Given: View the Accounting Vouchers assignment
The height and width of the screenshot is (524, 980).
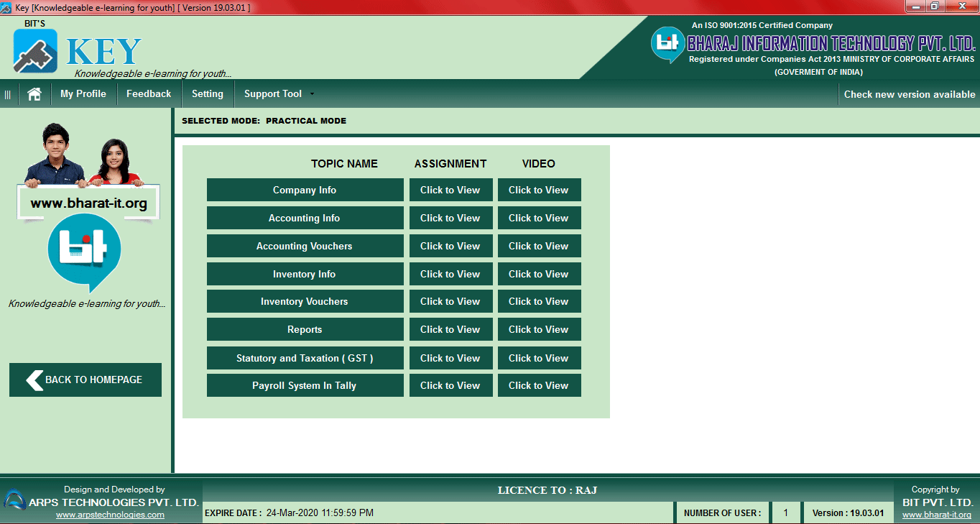Looking at the screenshot, I should (x=451, y=246).
